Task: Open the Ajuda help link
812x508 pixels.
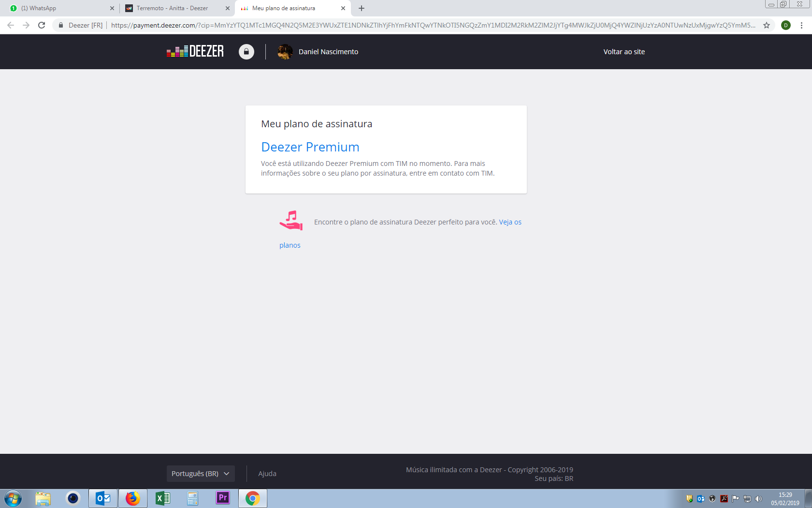Action: (x=267, y=474)
